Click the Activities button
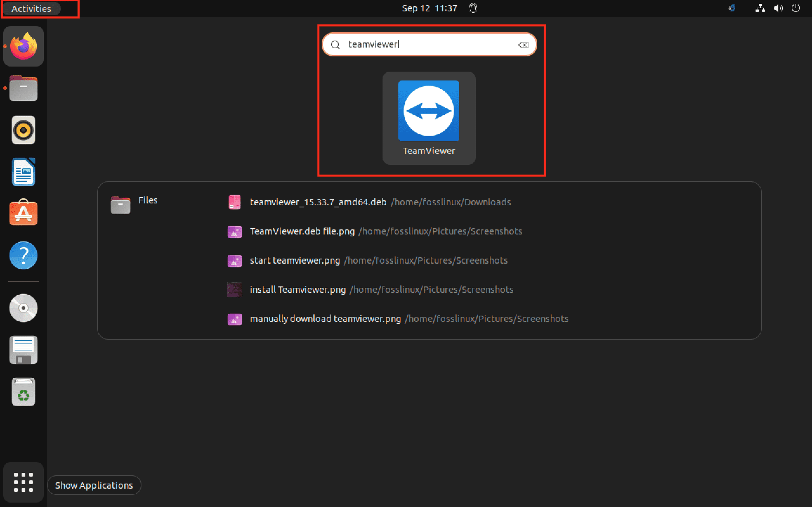This screenshot has width=812, height=507. 31,9
